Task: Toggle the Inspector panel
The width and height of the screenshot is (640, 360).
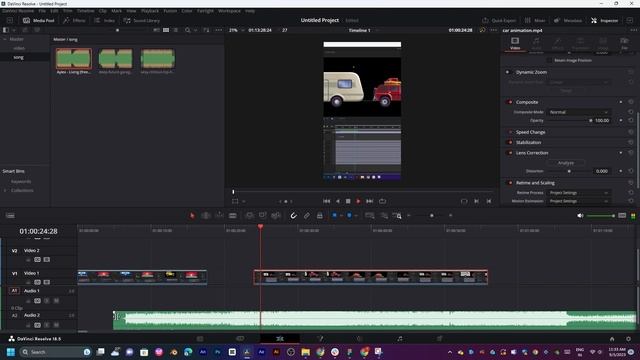Action: (605, 20)
